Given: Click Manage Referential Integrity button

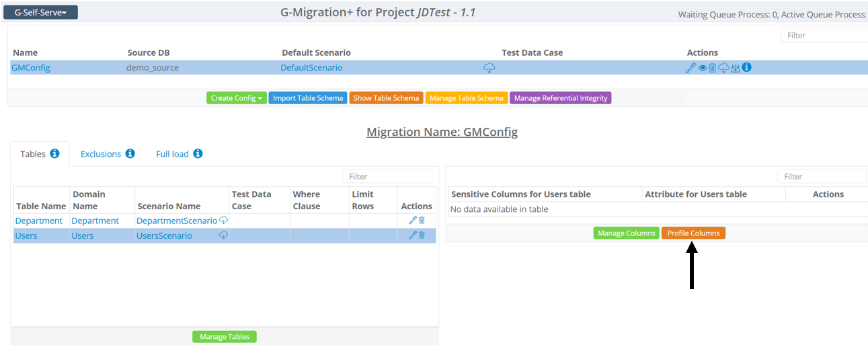Looking at the screenshot, I should click(561, 98).
